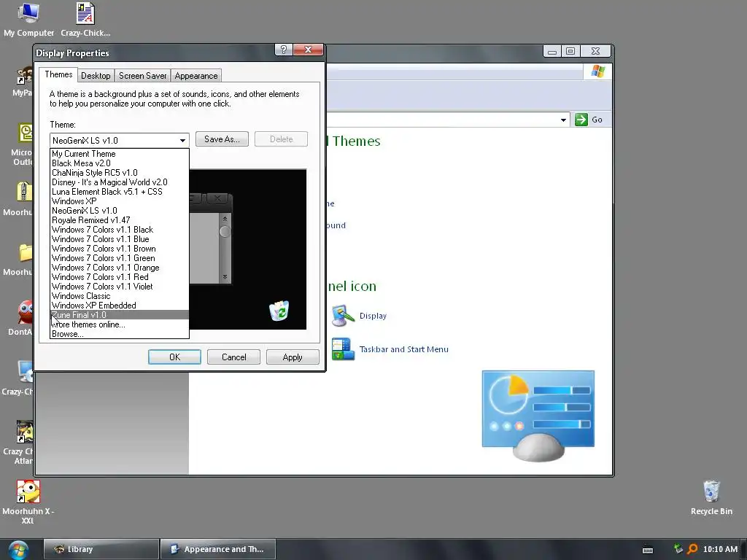Open the Display link in Control Panel

pyautogui.click(x=373, y=316)
